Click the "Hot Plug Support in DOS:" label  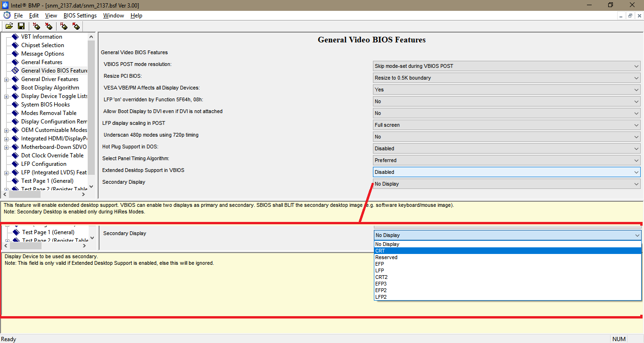coord(131,147)
